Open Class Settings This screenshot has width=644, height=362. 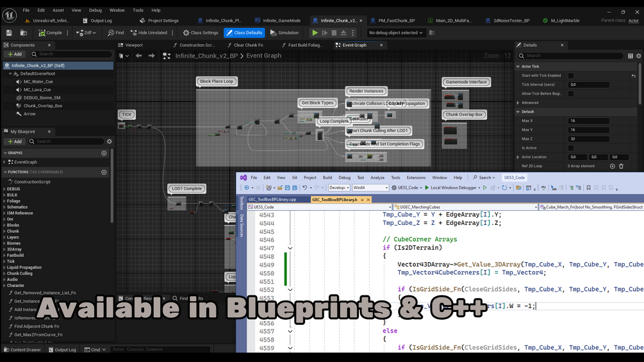coord(201,33)
